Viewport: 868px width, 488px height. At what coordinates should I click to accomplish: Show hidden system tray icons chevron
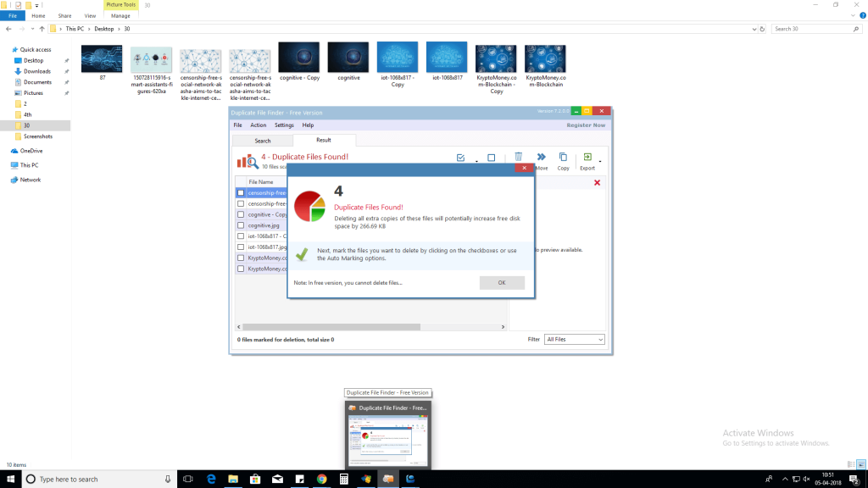pos(785,480)
